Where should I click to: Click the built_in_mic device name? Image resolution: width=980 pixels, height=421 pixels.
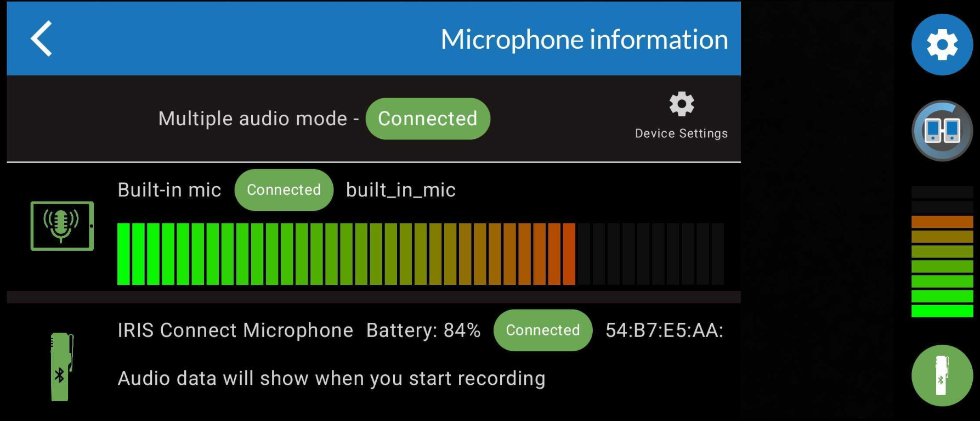400,190
